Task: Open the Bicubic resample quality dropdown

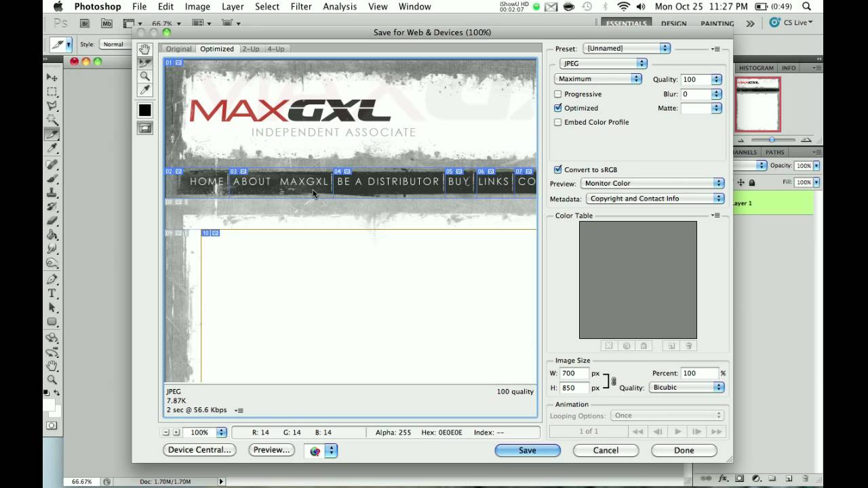Action: (x=686, y=387)
